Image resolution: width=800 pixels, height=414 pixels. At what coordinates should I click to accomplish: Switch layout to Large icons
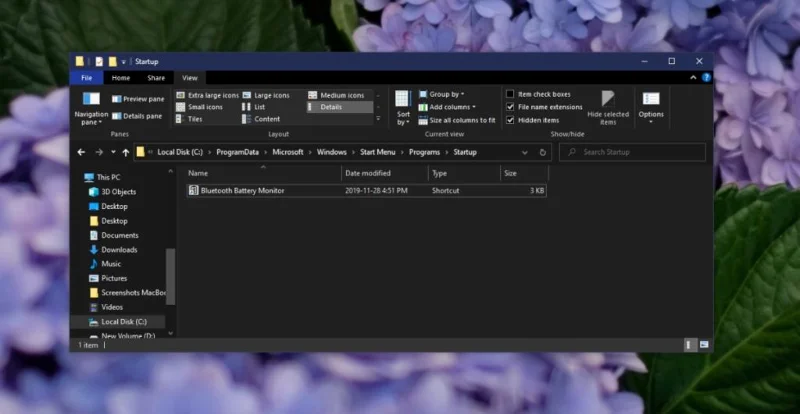click(266, 95)
